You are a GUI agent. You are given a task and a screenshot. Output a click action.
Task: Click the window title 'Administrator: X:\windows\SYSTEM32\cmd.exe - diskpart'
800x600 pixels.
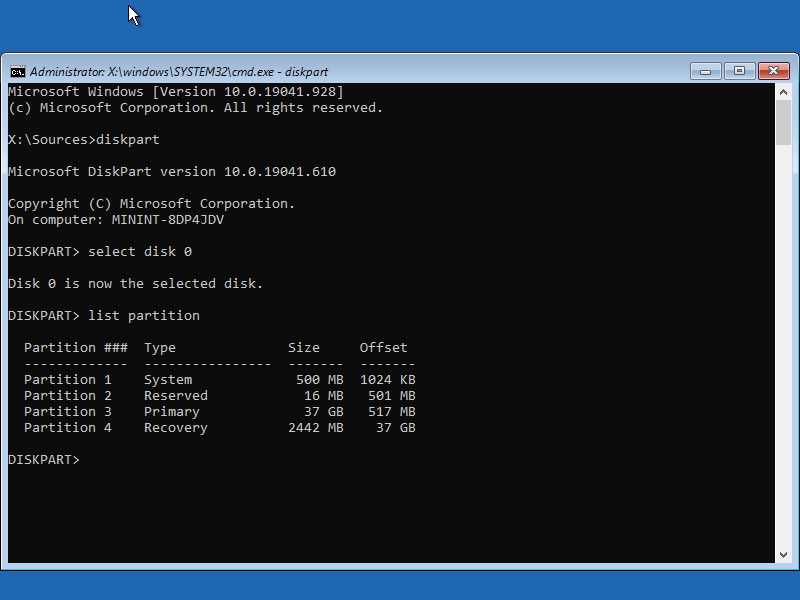(179, 72)
